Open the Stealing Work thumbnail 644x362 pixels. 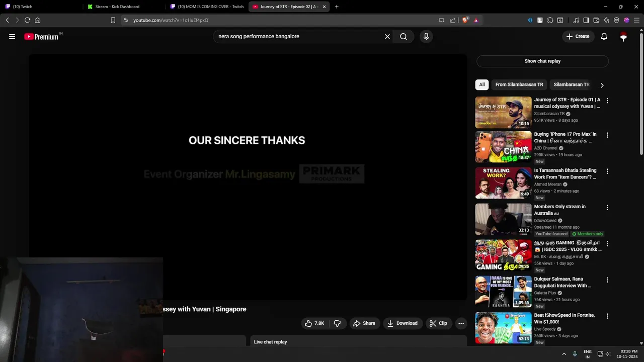tap(503, 183)
